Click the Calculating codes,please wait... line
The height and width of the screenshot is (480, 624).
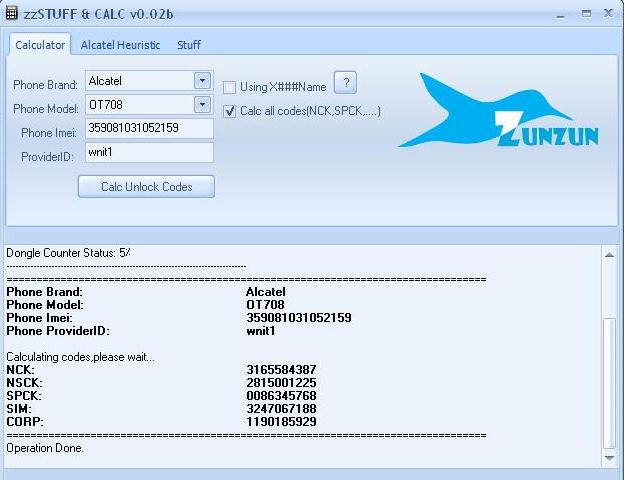point(80,357)
